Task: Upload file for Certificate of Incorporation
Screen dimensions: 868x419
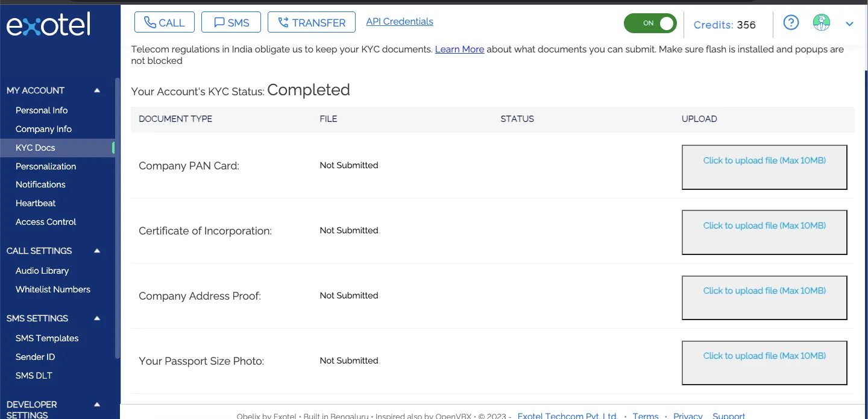Action: click(x=764, y=232)
